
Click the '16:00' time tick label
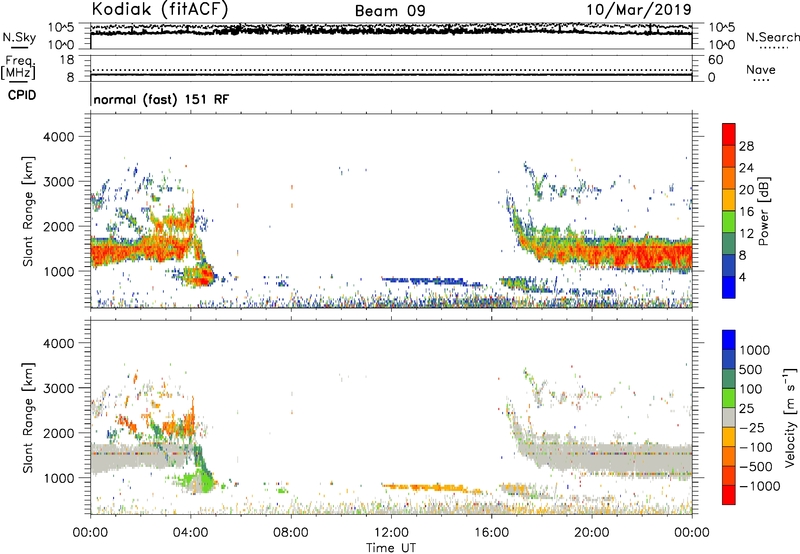491,533
